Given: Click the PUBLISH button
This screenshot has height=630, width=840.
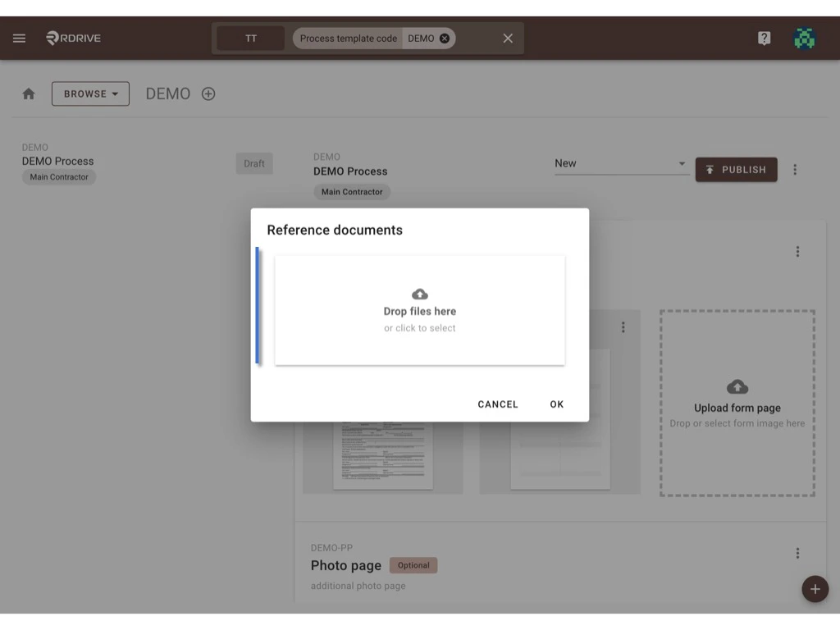Looking at the screenshot, I should click(736, 169).
